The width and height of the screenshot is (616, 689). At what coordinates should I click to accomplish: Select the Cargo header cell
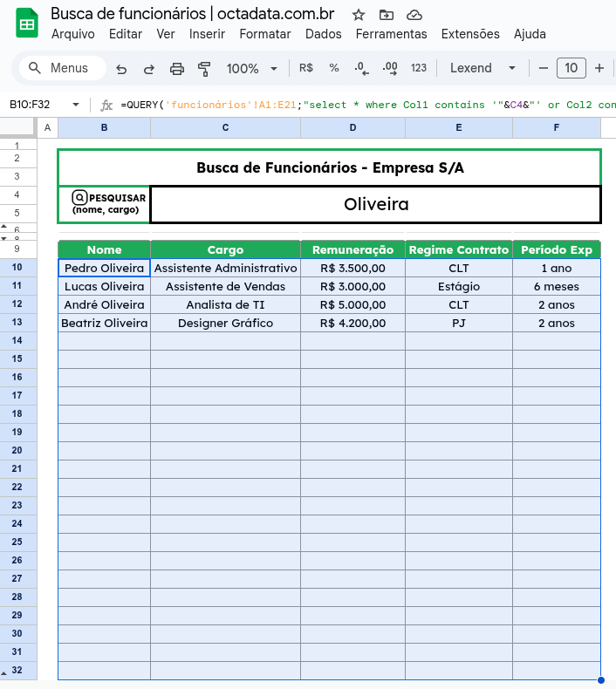pos(226,249)
